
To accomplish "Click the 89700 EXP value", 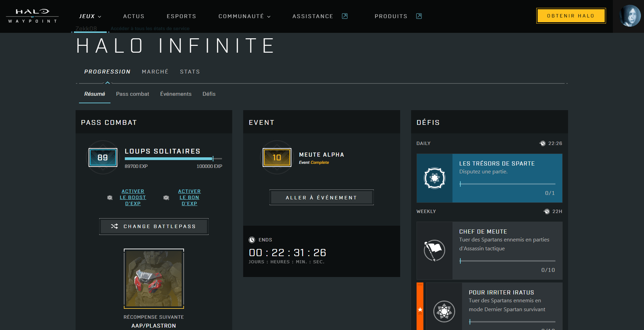I will (136, 166).
